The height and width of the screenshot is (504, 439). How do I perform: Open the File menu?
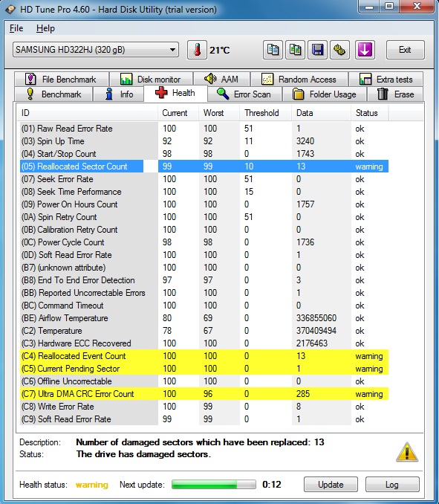tap(16, 28)
